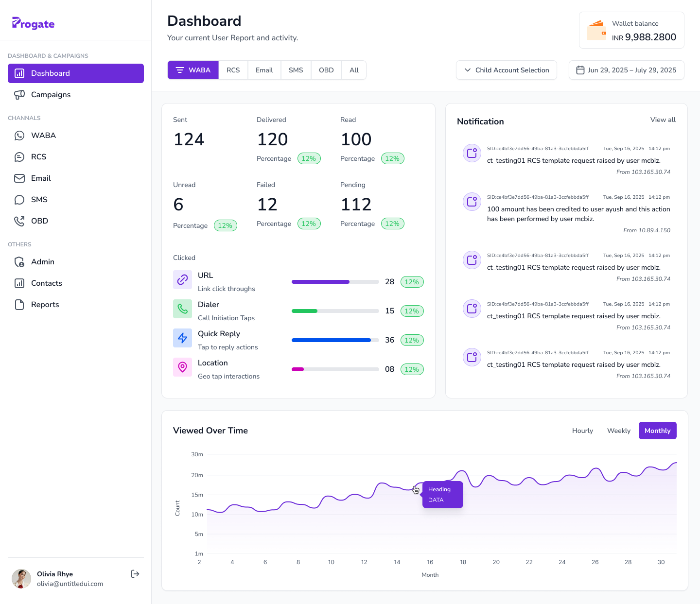Click the INR 9,988.2800 balance amount

[x=644, y=37]
